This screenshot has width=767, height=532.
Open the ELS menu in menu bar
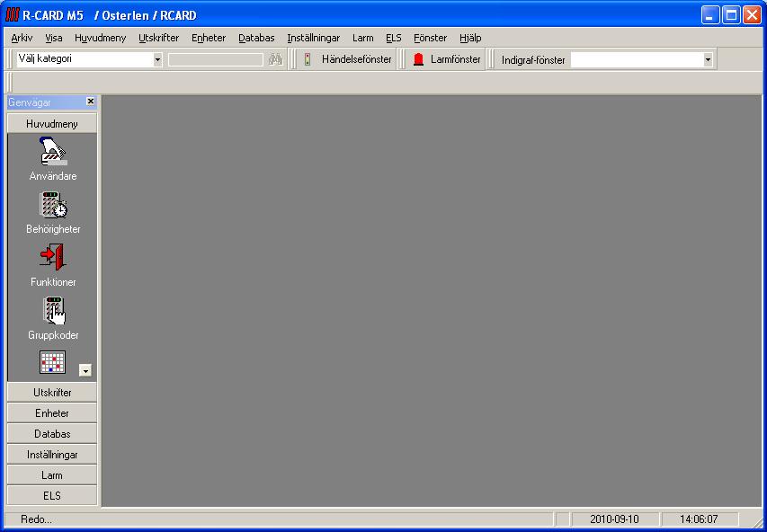tap(394, 38)
